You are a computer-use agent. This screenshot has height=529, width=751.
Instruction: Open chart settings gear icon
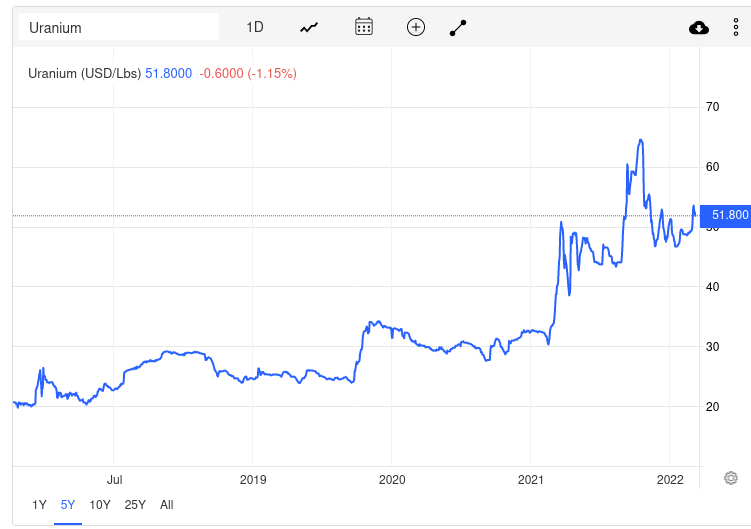click(731, 477)
